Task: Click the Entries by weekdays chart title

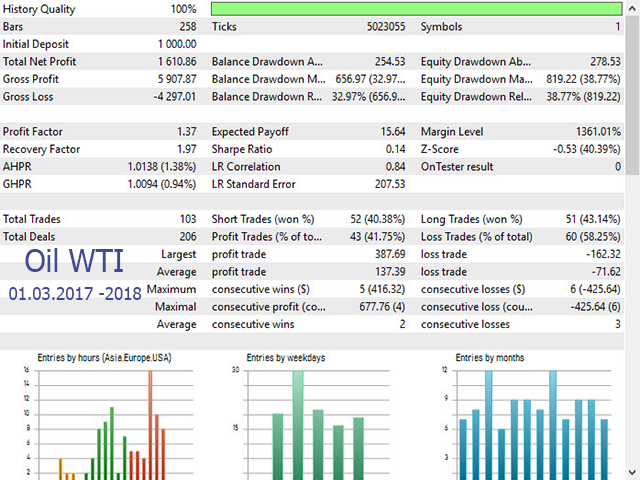Action: point(286,358)
